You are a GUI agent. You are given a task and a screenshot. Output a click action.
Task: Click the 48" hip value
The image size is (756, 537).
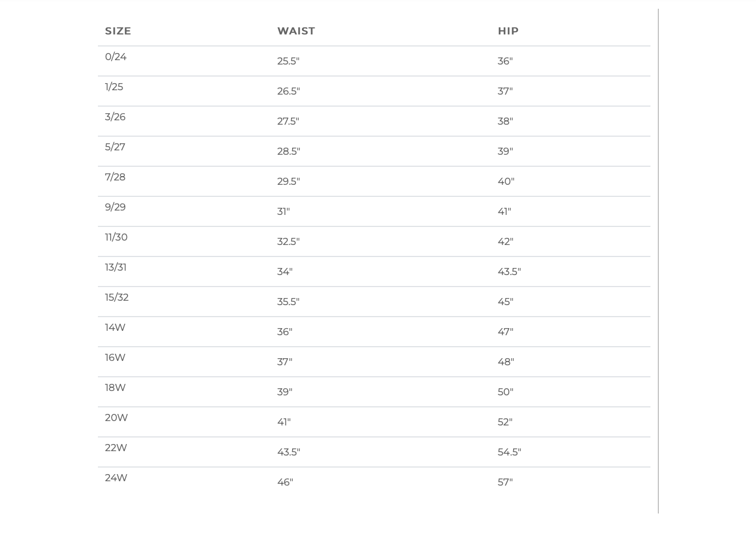[x=506, y=362]
